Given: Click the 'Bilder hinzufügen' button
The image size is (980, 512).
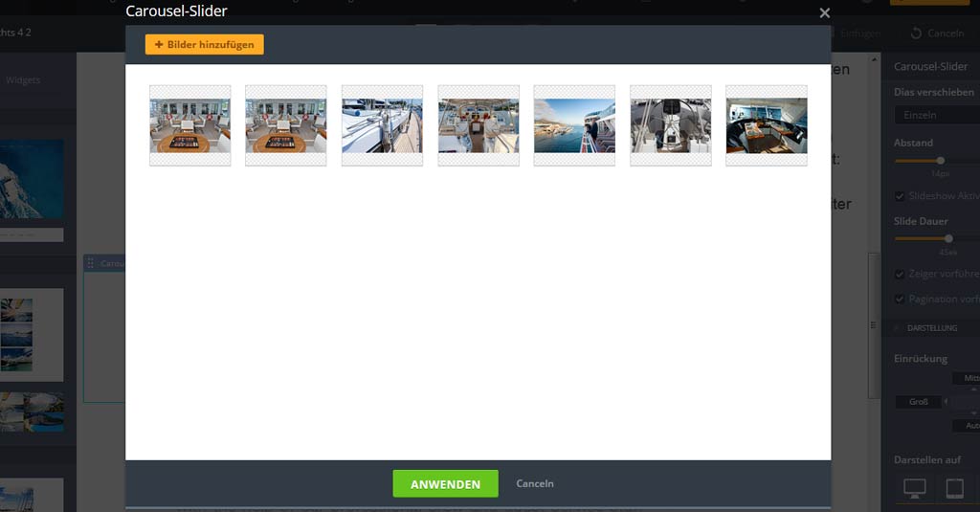Looking at the screenshot, I should [x=204, y=45].
